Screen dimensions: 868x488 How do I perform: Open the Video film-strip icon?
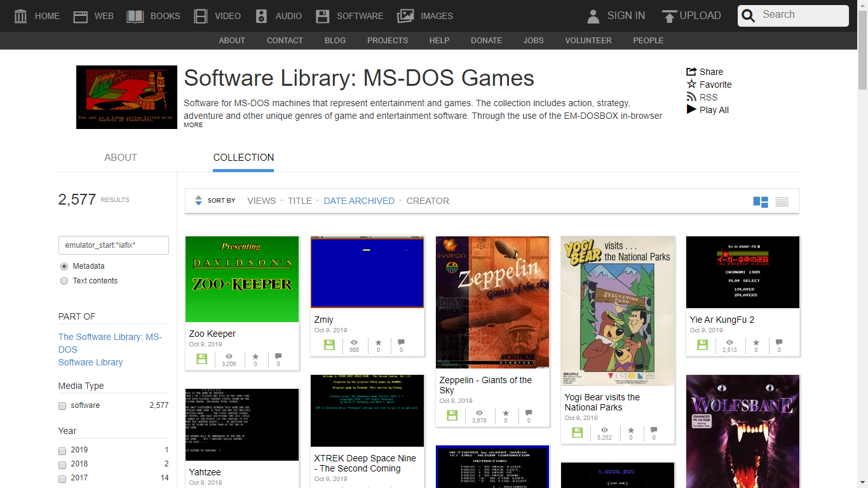(201, 16)
